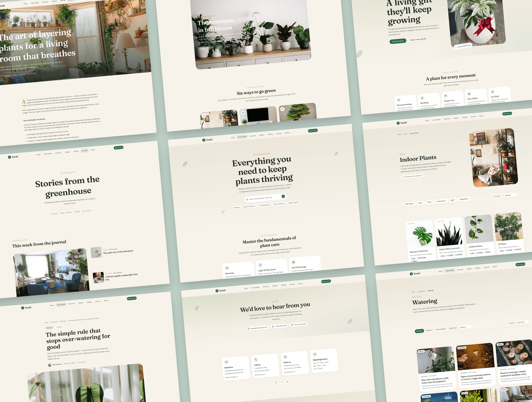Open the Size filter dropdown
532x402 pixels.
pyautogui.click(x=421, y=203)
